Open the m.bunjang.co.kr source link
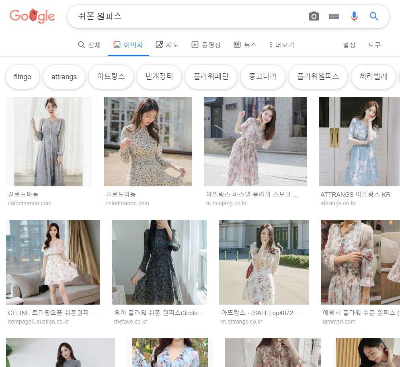The width and height of the screenshot is (400, 367). pos(226,203)
